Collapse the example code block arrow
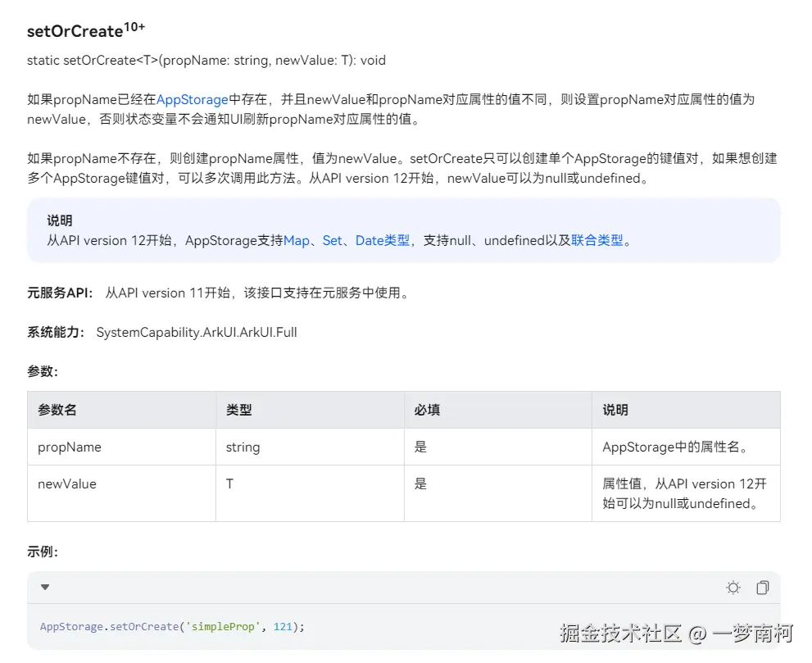Image resolution: width=812 pixels, height=663 pixels. click(x=45, y=587)
